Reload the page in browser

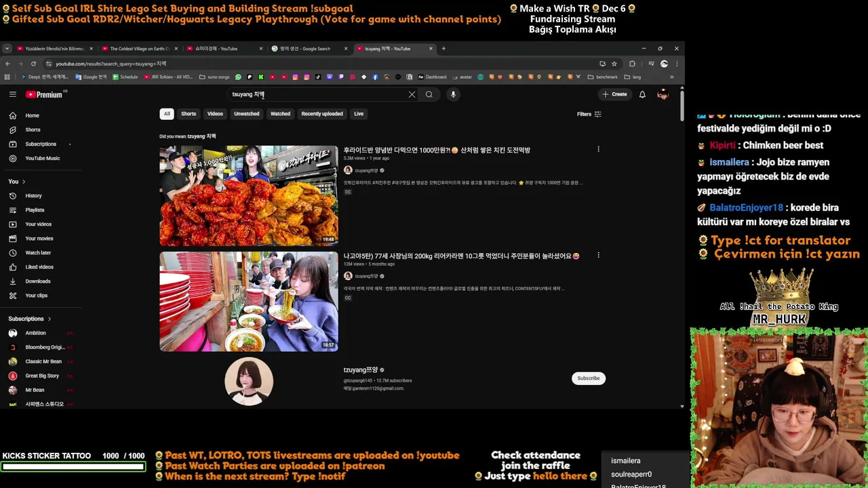pyautogui.click(x=33, y=64)
